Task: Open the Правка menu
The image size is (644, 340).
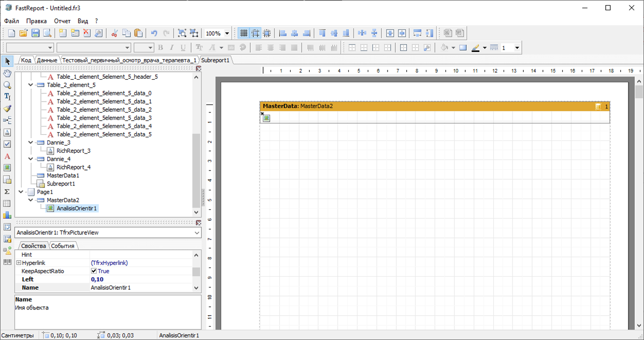Action: (36, 21)
